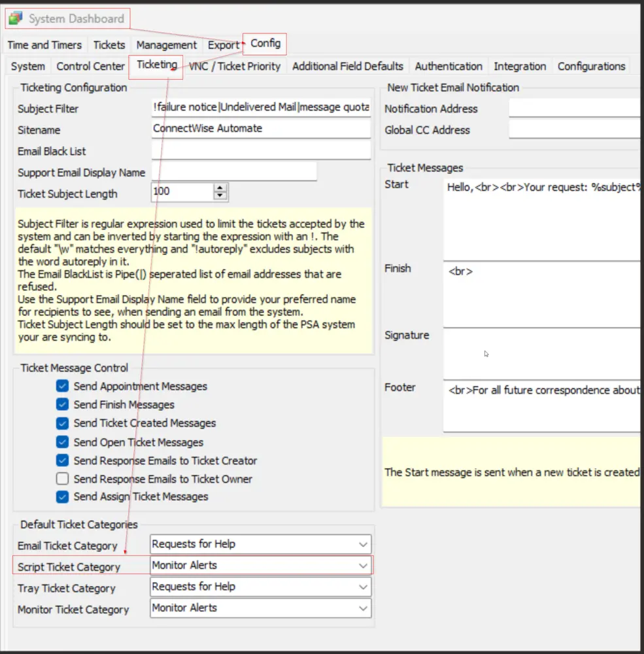Image resolution: width=644 pixels, height=654 pixels.
Task: Click the Ticket Subject Length number field
Action: pyautogui.click(x=182, y=192)
